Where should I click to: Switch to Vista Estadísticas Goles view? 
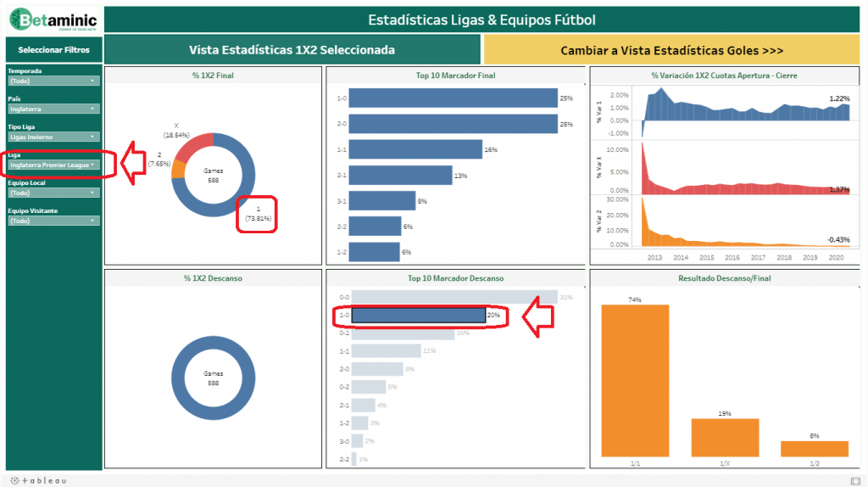[671, 50]
